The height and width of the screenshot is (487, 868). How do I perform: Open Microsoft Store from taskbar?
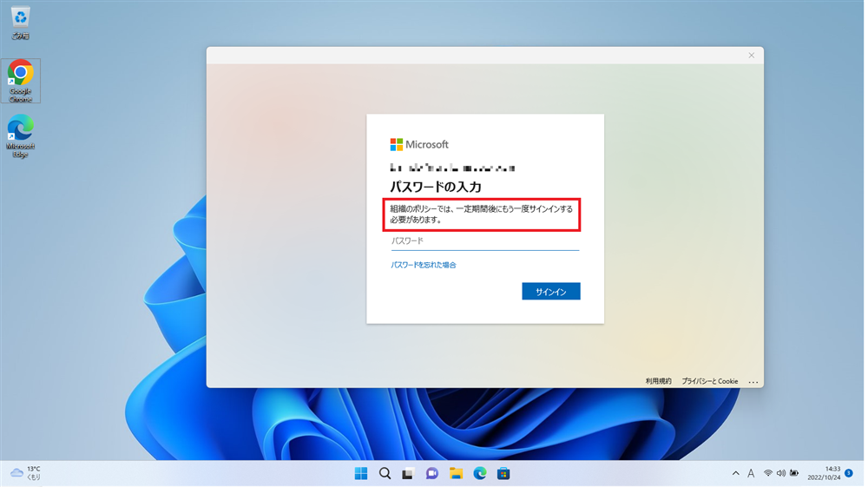coord(503,473)
